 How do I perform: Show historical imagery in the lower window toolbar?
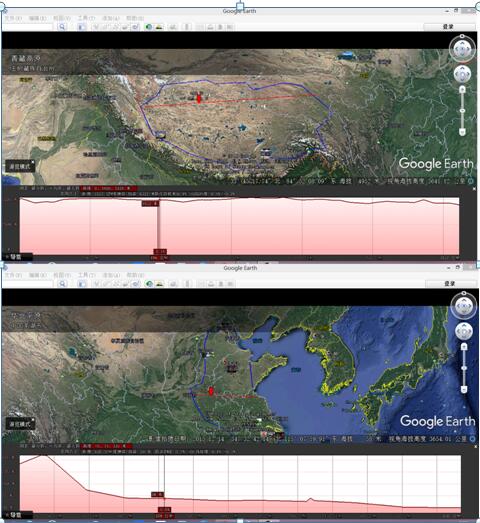[149, 284]
